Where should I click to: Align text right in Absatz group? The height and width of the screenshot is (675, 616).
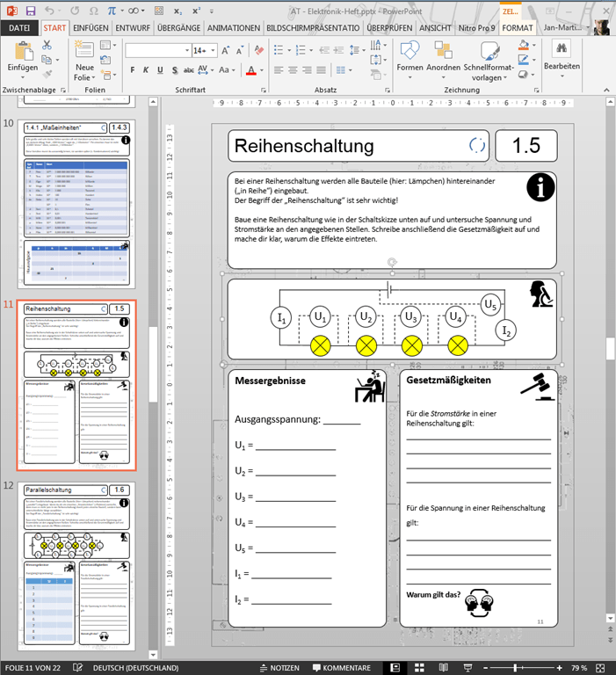point(307,70)
